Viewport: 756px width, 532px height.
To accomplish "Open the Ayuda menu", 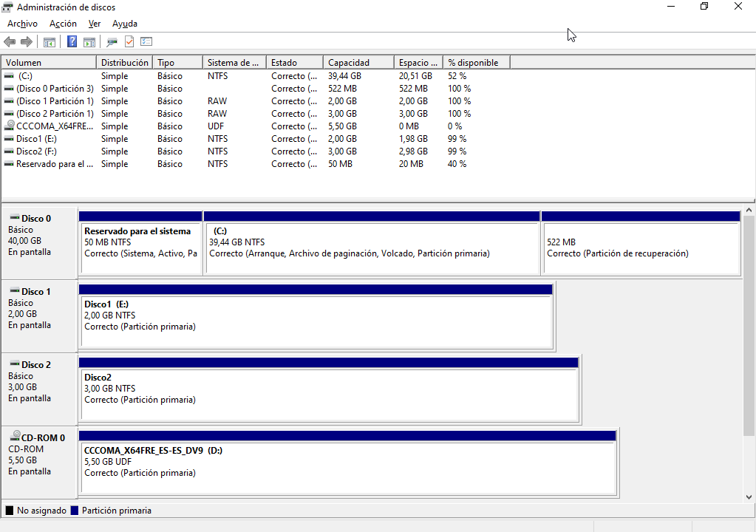I will coord(125,24).
